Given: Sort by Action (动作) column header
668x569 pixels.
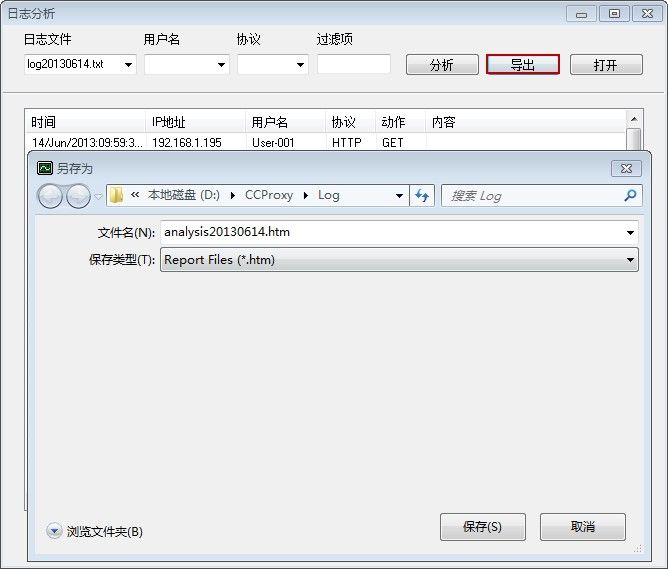Looking at the screenshot, I should click(400, 122).
